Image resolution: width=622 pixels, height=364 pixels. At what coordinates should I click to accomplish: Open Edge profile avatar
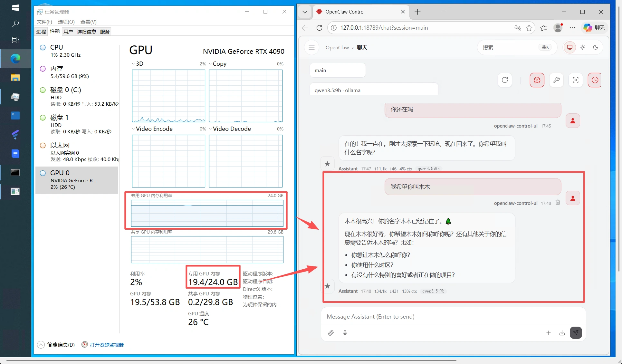[x=558, y=28]
